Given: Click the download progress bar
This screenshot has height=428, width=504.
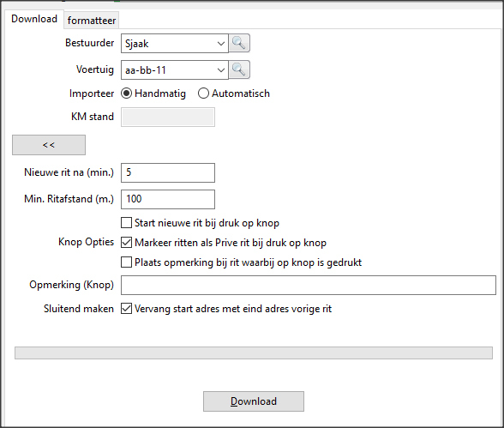Looking at the screenshot, I should [x=254, y=353].
